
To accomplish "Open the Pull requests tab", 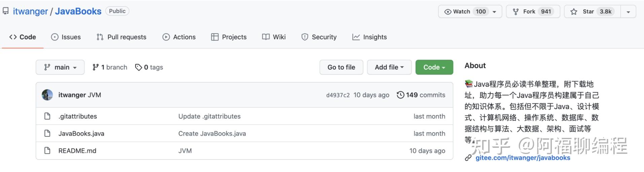I will click(x=121, y=37).
